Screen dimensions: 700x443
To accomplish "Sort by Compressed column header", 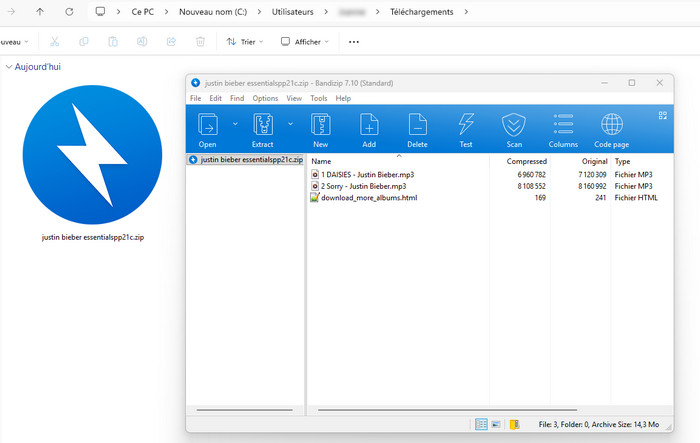I will tap(526, 161).
